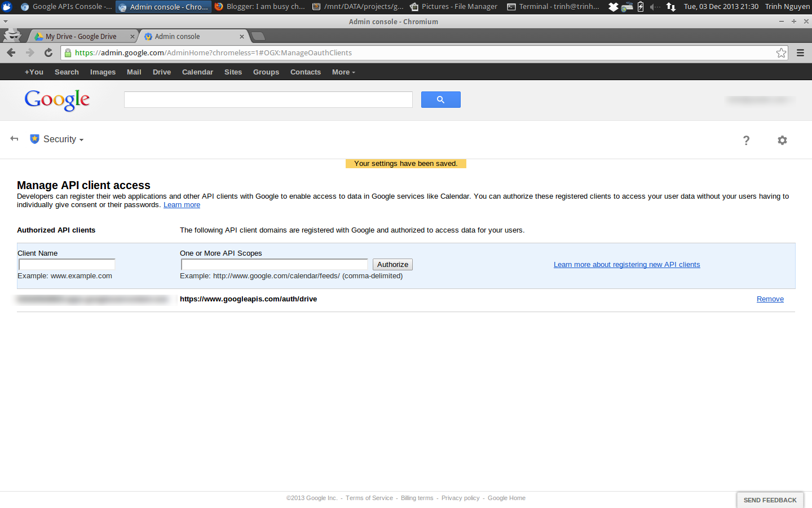Switch to Terminal taskbar window

tap(553, 7)
